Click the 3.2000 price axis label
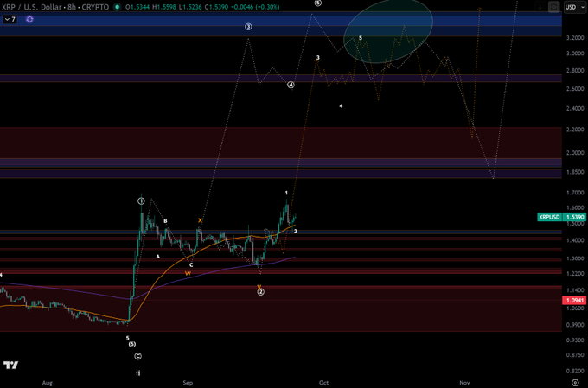Image resolution: width=588 pixels, height=388 pixels. click(x=575, y=37)
